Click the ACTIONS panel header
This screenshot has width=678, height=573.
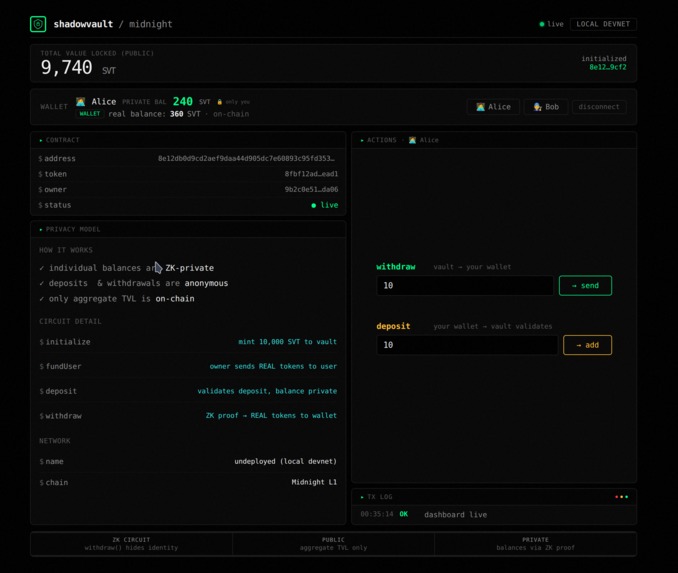[x=494, y=140]
